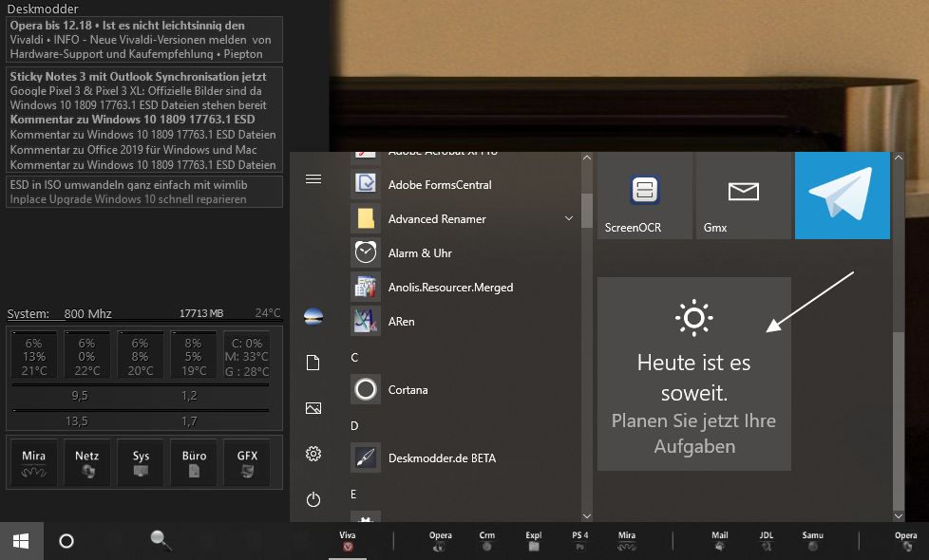Screen dimensions: 929x560
Task: Open the Gmx mail tile
Action: (x=744, y=196)
